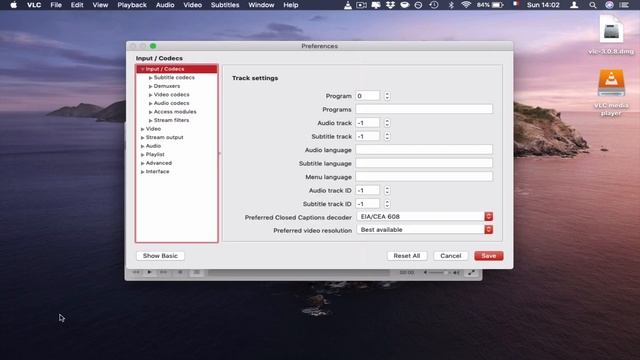Save the preferences
This screenshot has height=360, width=640.
[489, 256]
